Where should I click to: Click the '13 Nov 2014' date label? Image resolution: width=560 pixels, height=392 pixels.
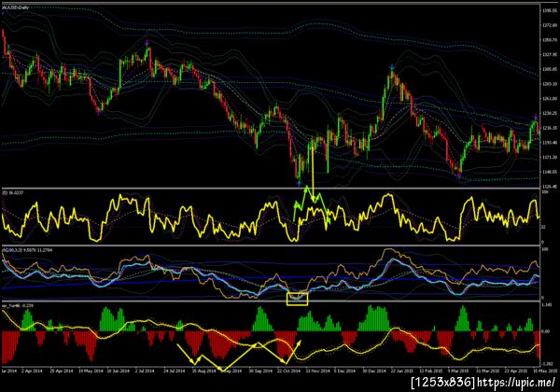(x=318, y=371)
